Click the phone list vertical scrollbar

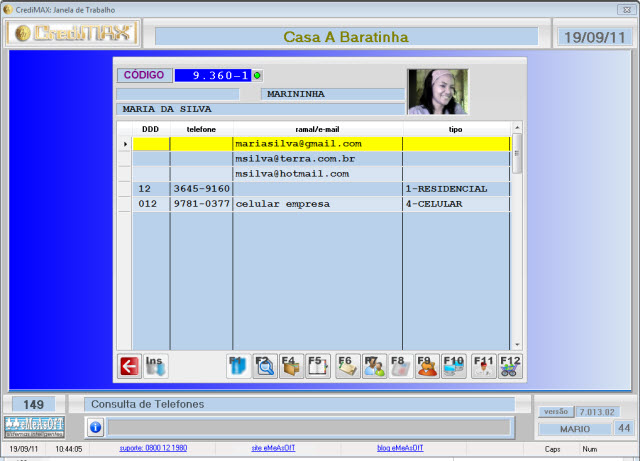tap(517, 240)
